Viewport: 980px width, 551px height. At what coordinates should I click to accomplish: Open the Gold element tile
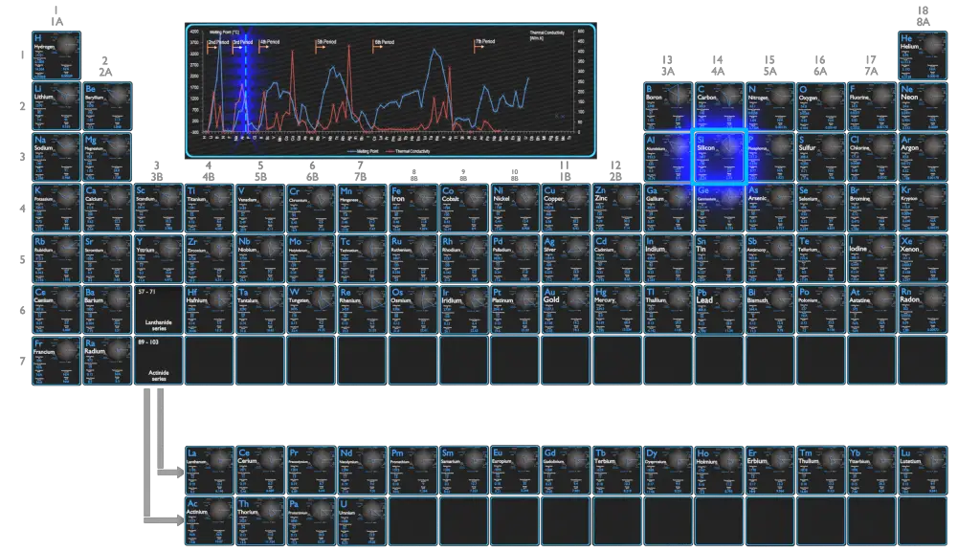pyautogui.click(x=565, y=309)
